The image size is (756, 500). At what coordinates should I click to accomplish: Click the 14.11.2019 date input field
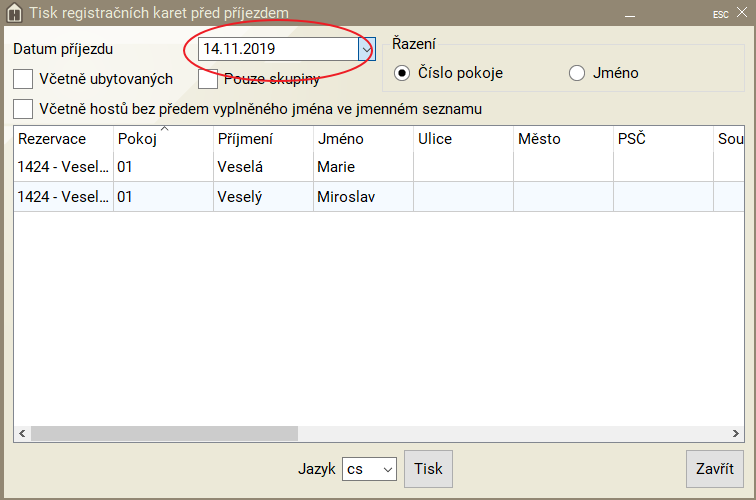click(x=276, y=48)
